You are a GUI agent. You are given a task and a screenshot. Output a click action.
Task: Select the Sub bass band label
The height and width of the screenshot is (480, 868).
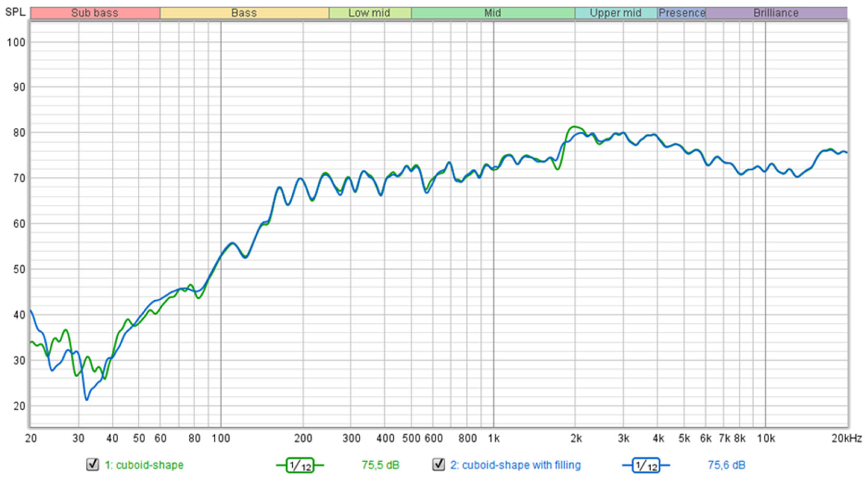click(x=95, y=13)
